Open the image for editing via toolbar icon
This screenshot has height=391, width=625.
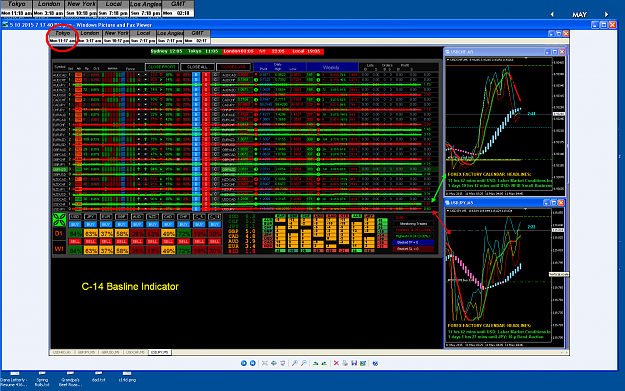click(x=363, y=363)
